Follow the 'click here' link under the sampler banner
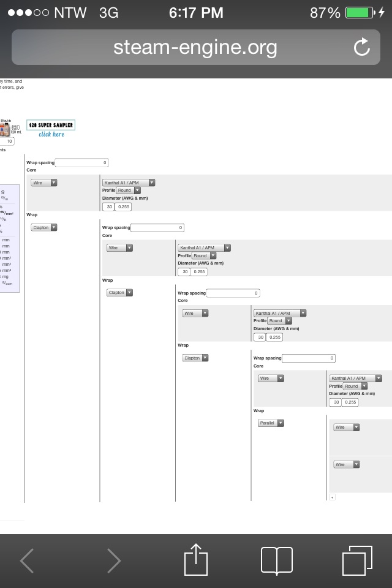This screenshot has height=588, width=392. 51,134
